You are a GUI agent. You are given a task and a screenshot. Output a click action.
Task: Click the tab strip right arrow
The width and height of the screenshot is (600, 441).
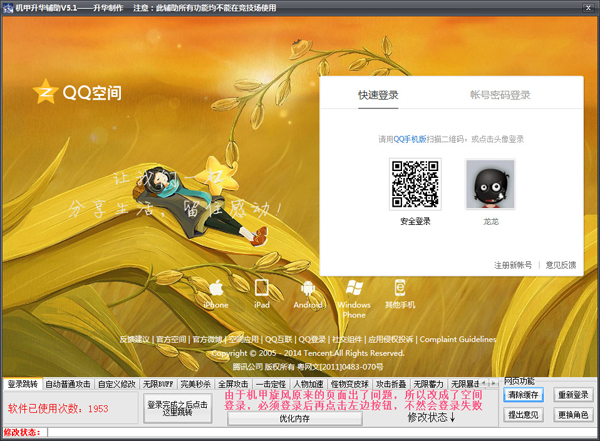tap(493, 383)
